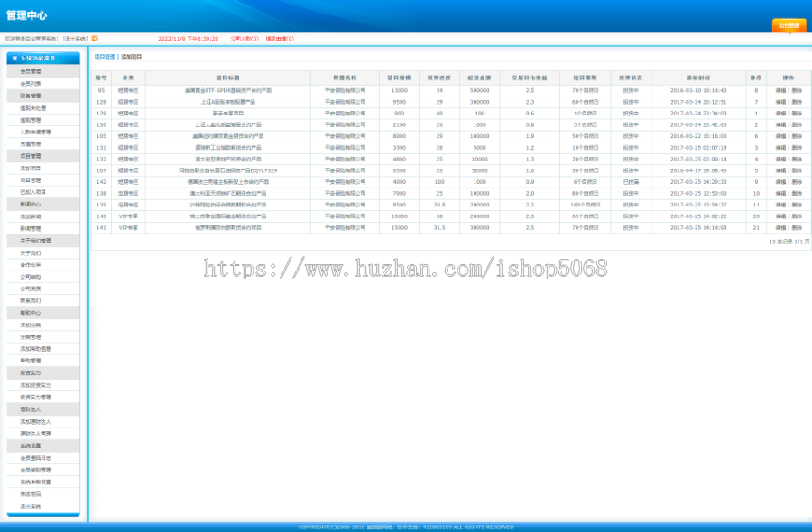
Task: Click 编辑 for project number 95
Action: pos(780,90)
